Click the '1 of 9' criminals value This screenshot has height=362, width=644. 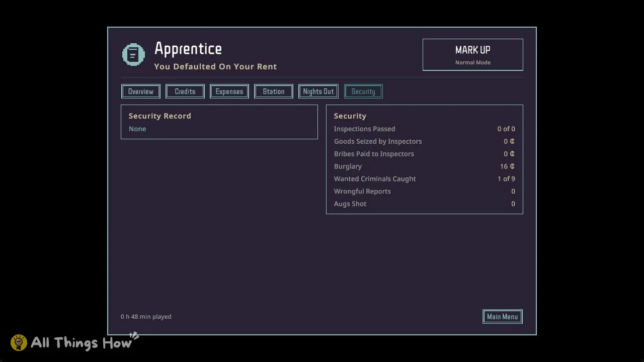click(506, 178)
